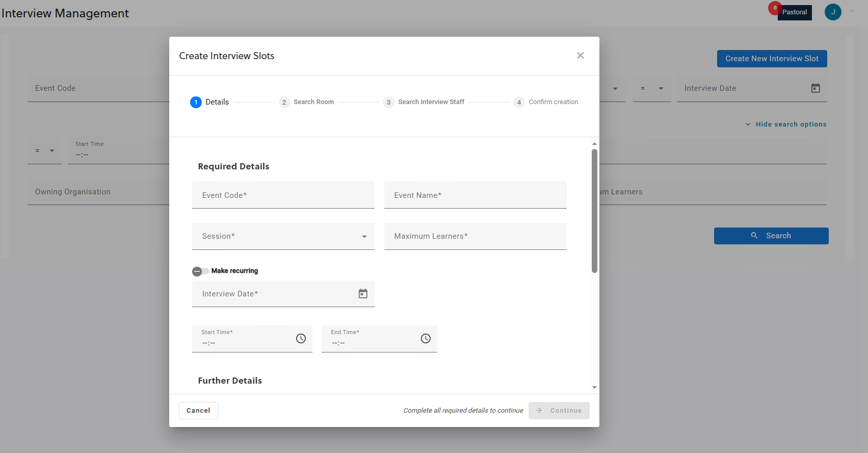Focus the Maximum Learners input field
The image size is (868, 453).
pos(475,236)
